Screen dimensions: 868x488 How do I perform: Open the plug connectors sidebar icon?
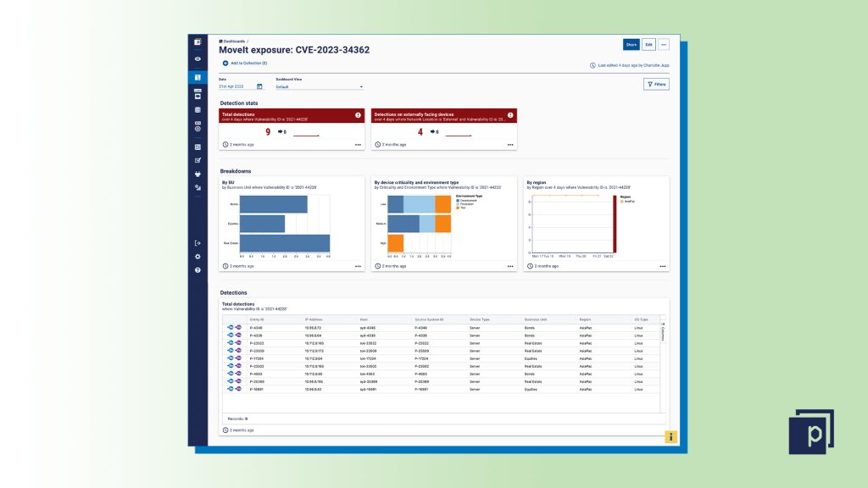coord(198,174)
